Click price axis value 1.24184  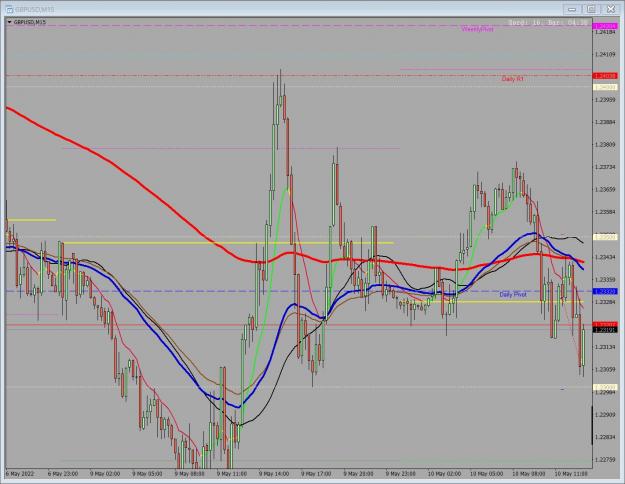pos(605,32)
